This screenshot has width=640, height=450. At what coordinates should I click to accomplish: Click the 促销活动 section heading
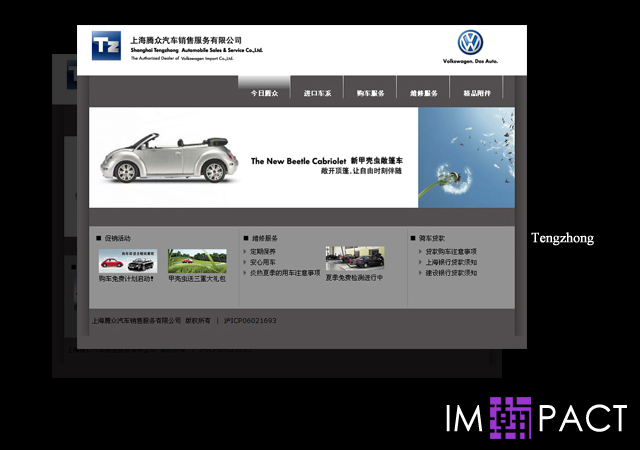[118, 238]
